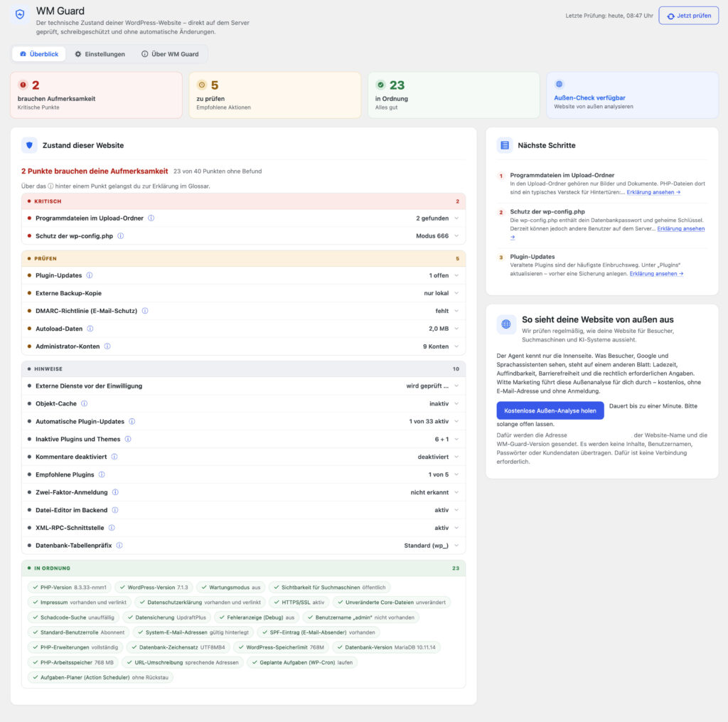Open Erklärung ansehen link for wp-config.php step

(680, 228)
